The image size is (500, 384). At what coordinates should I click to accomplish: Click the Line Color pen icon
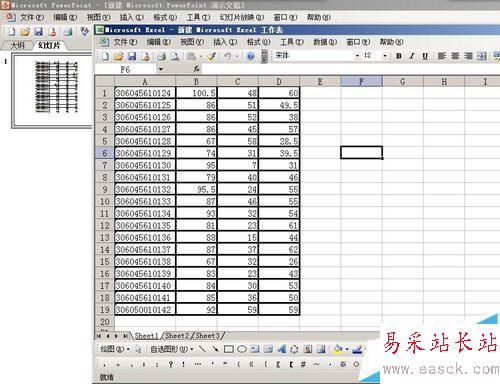tap(357, 349)
